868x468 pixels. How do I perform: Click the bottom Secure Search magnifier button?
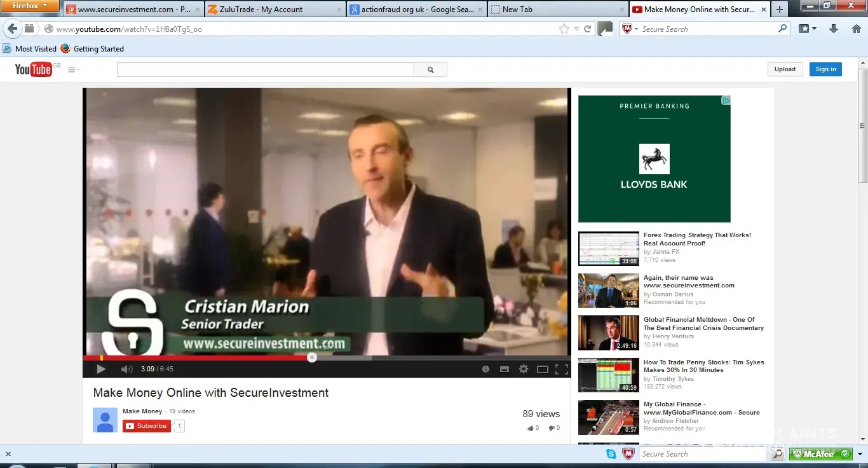(778, 454)
